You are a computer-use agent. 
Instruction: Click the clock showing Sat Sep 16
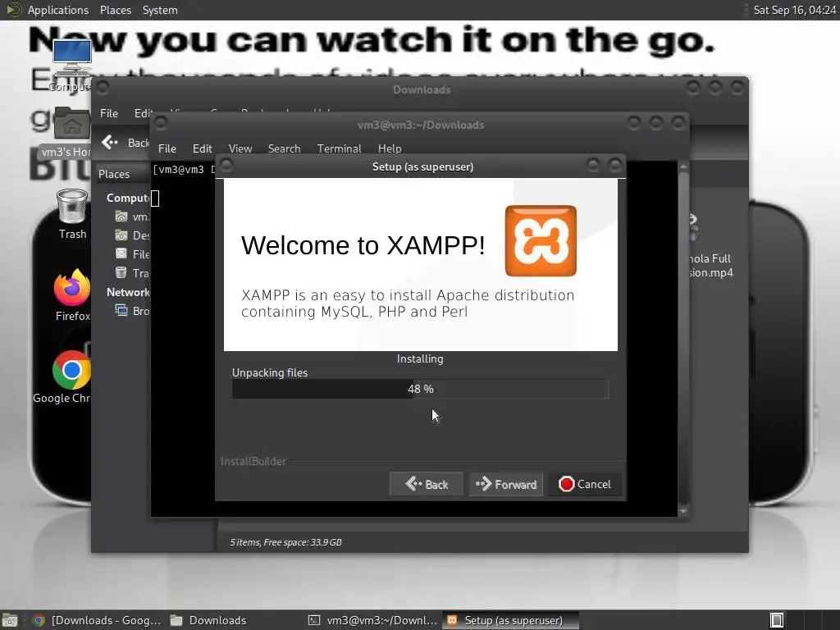coord(794,10)
